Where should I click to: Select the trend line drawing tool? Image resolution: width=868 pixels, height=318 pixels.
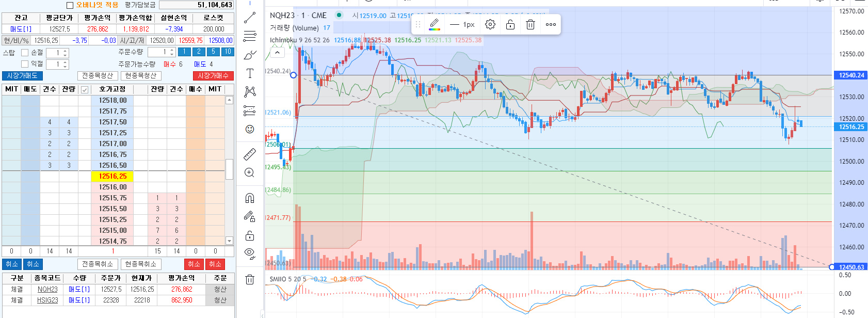(x=250, y=18)
